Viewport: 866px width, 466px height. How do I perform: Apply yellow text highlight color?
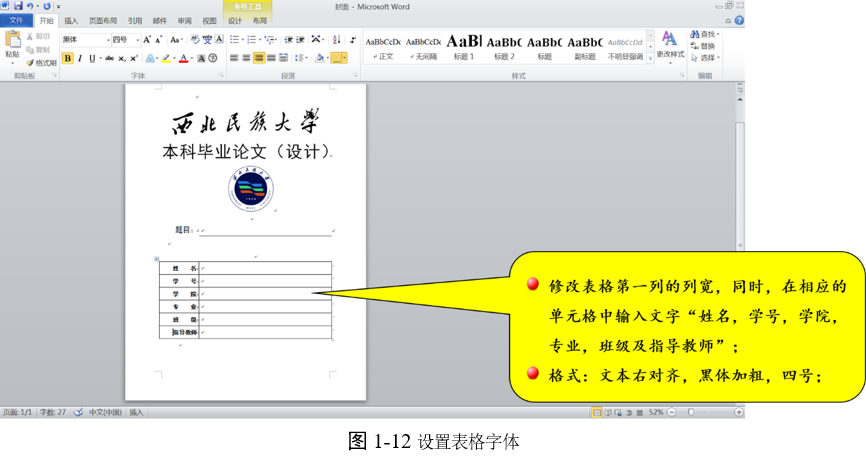tap(166, 58)
